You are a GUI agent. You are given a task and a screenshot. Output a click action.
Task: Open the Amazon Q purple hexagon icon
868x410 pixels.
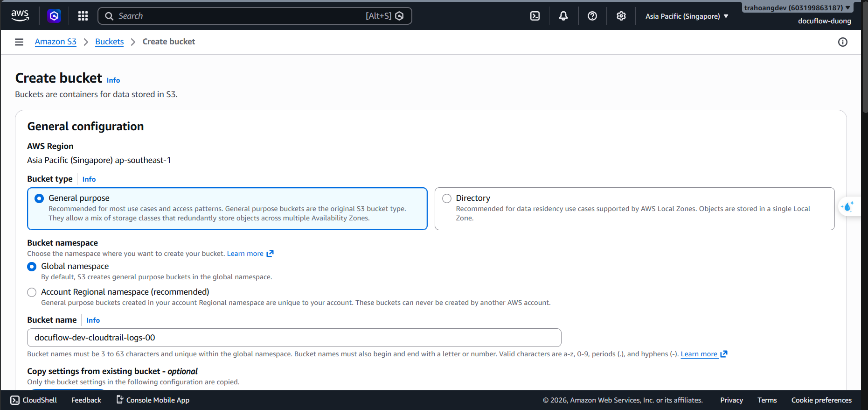pyautogui.click(x=54, y=16)
